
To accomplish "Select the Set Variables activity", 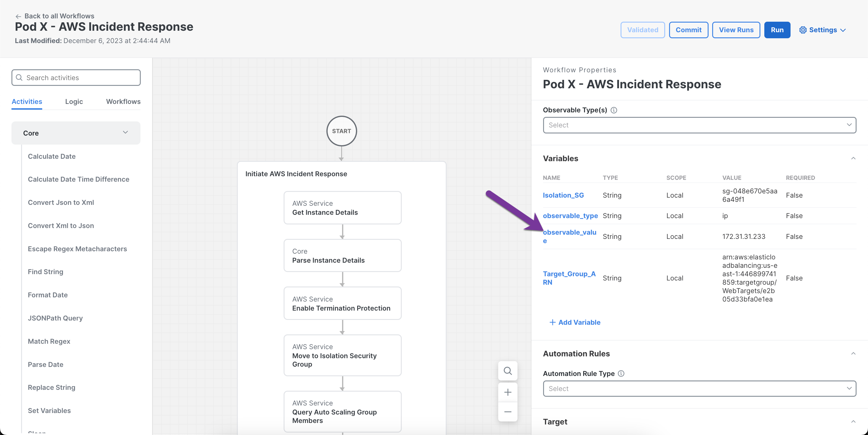I will coord(49,411).
